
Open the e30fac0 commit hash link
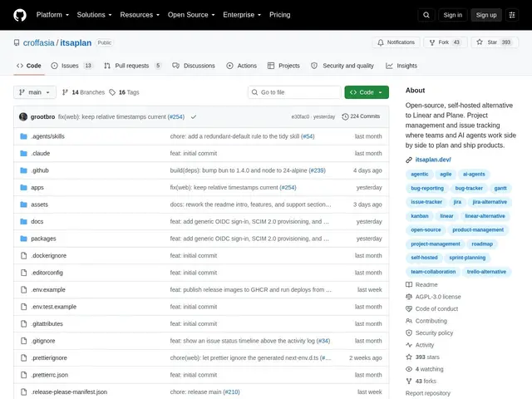(300, 116)
